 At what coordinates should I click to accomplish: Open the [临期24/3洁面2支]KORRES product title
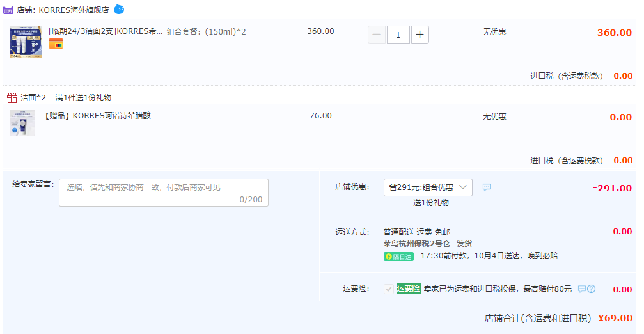pyautogui.click(x=106, y=31)
